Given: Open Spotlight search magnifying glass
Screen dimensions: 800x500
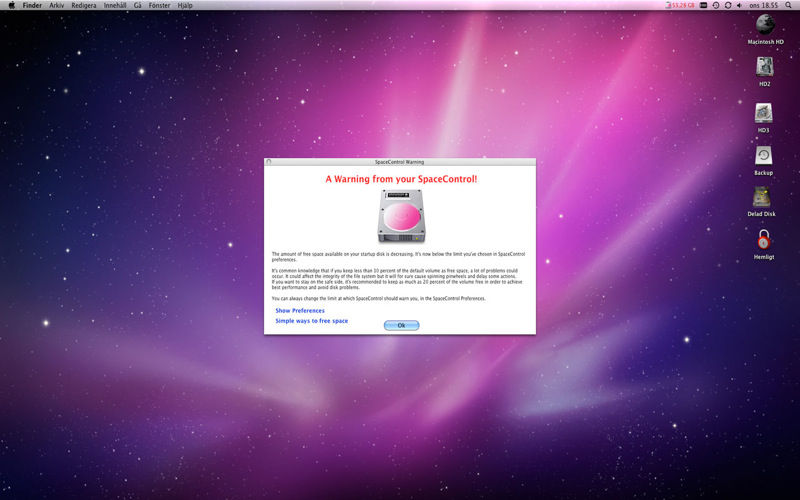Looking at the screenshot, I should 790,5.
